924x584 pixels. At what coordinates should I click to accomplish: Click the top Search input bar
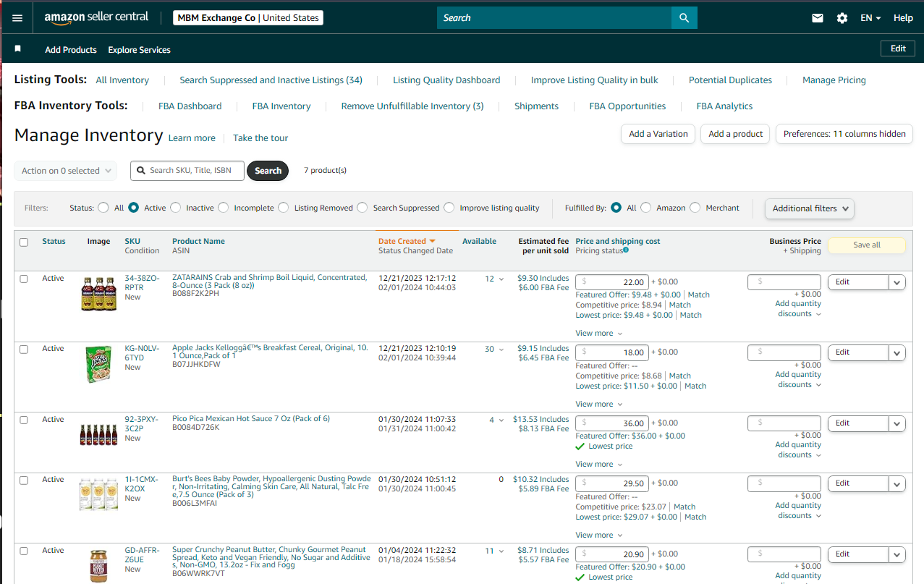point(554,18)
